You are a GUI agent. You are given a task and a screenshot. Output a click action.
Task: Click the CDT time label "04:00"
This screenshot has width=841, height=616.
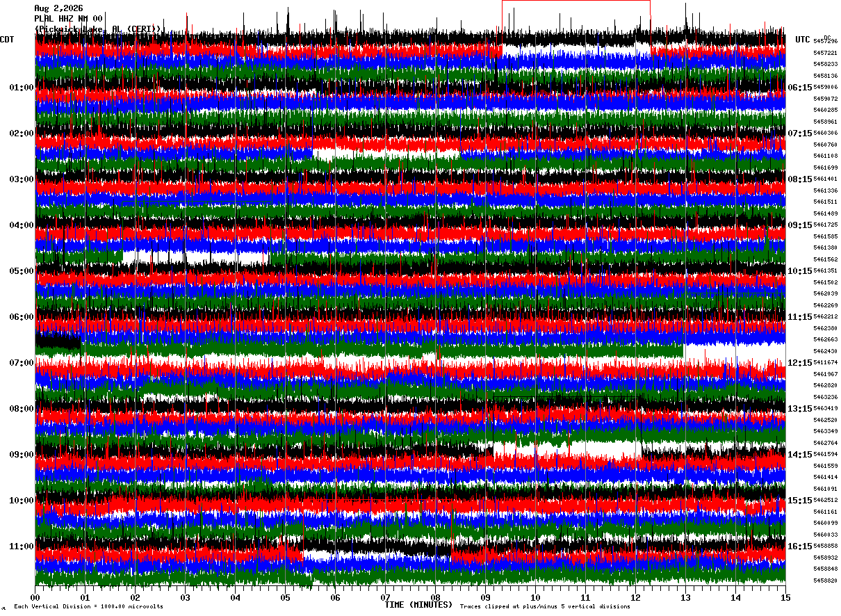click(x=22, y=225)
